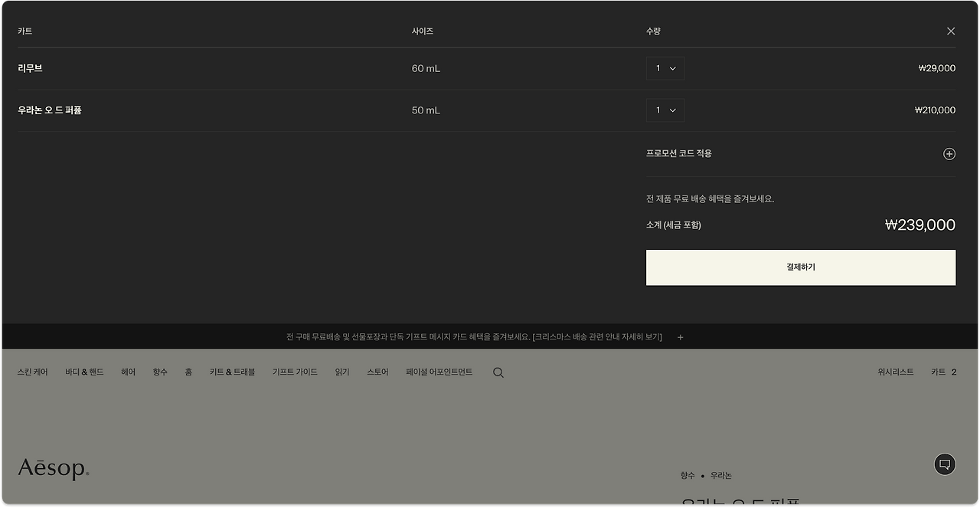The height and width of the screenshot is (508, 980).
Task: Select the 리무브 product name
Action: [x=28, y=67]
